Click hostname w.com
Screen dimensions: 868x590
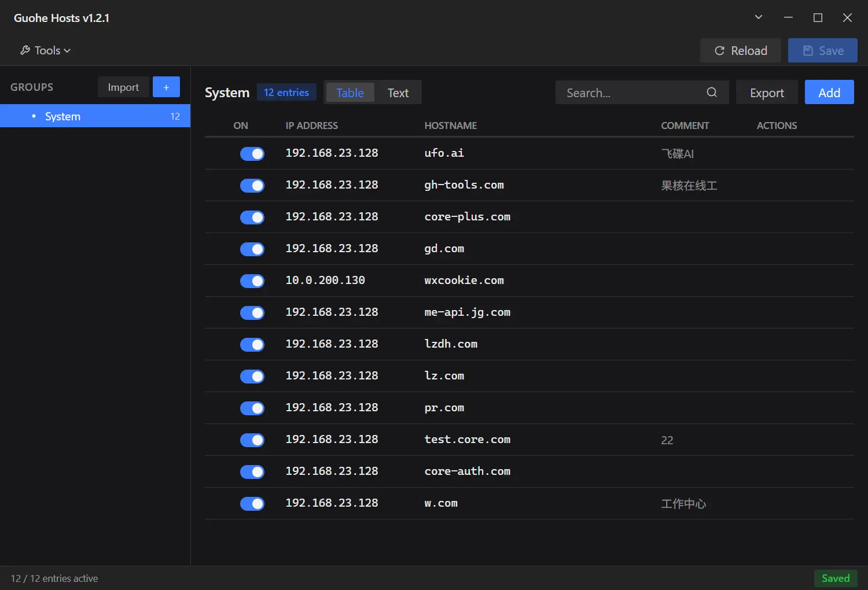click(x=441, y=503)
